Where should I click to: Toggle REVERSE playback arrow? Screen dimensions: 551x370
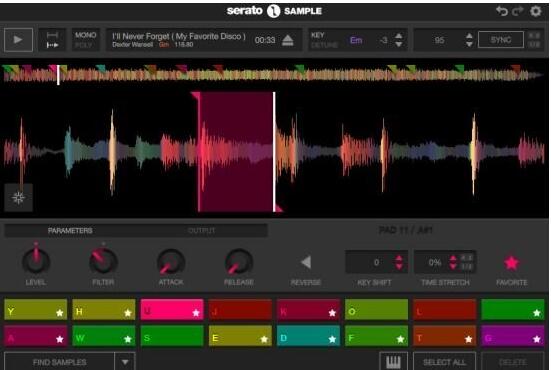pyautogui.click(x=306, y=262)
